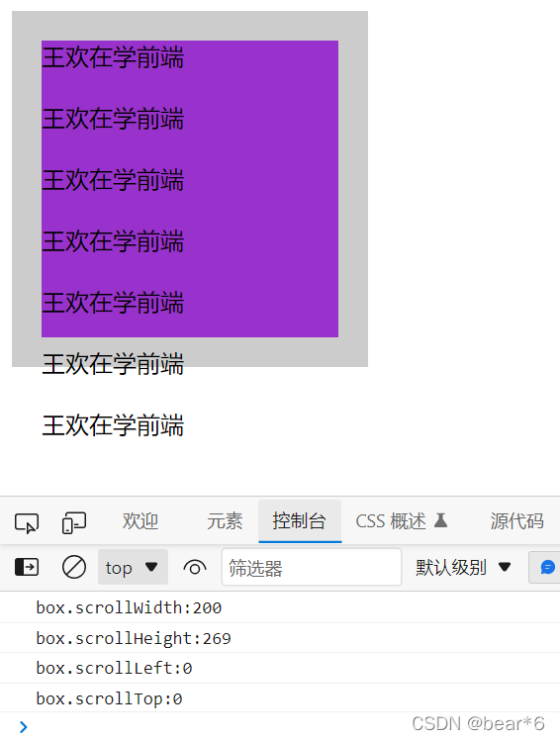Select the 控制台 tab
560x740 pixels.
(300, 521)
